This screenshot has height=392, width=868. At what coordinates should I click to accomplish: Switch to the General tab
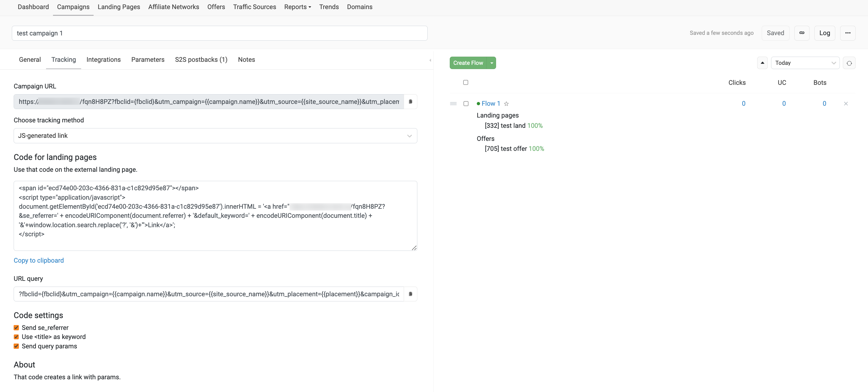coord(30,60)
